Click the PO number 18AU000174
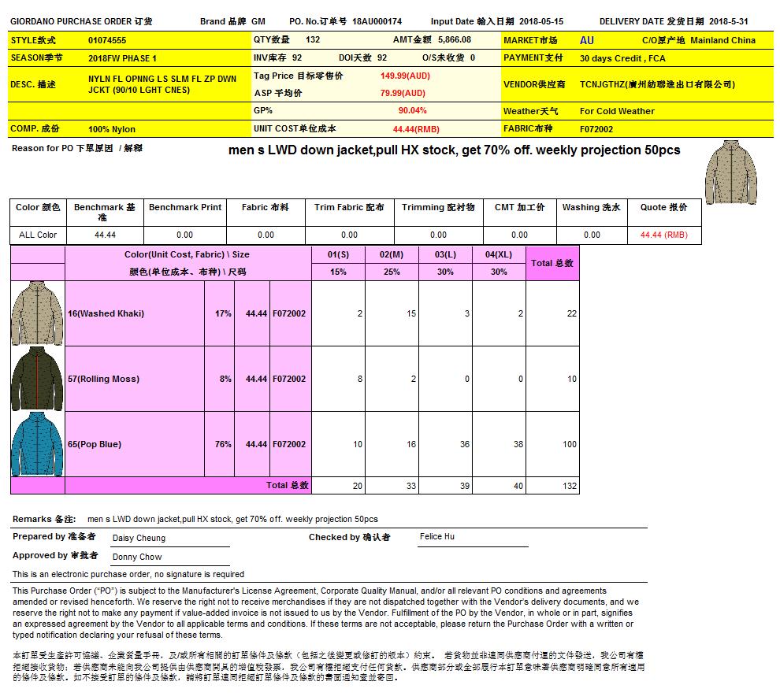 (377, 21)
